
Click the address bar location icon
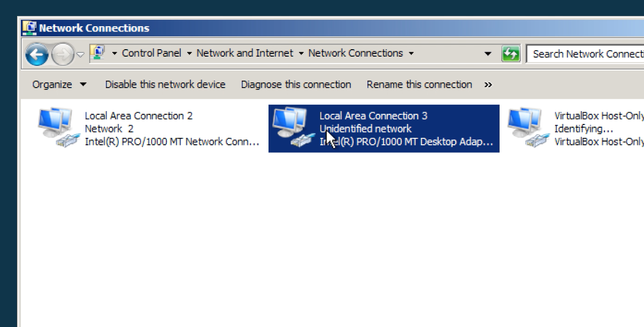[97, 53]
